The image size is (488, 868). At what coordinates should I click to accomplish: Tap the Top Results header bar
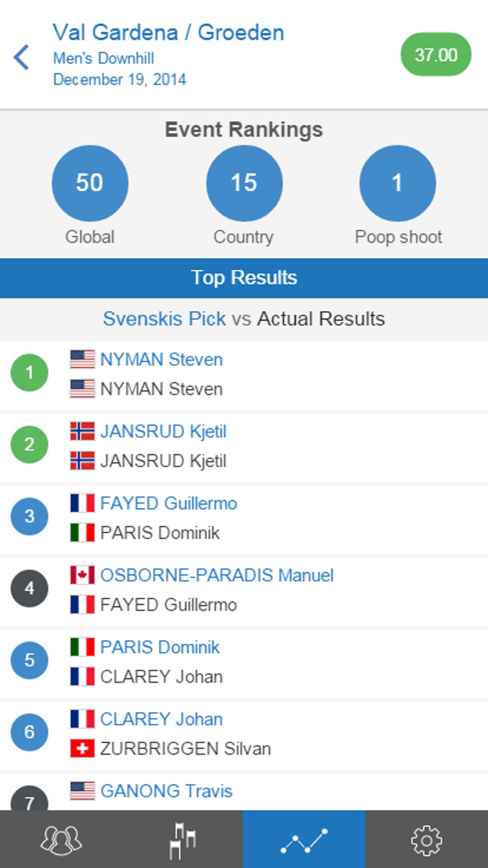click(x=244, y=278)
